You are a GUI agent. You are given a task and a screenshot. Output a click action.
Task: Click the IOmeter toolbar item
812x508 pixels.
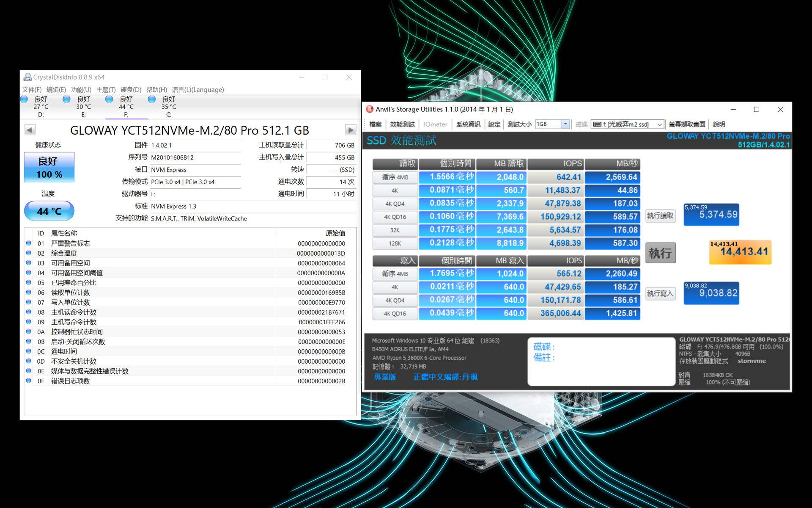coord(435,124)
